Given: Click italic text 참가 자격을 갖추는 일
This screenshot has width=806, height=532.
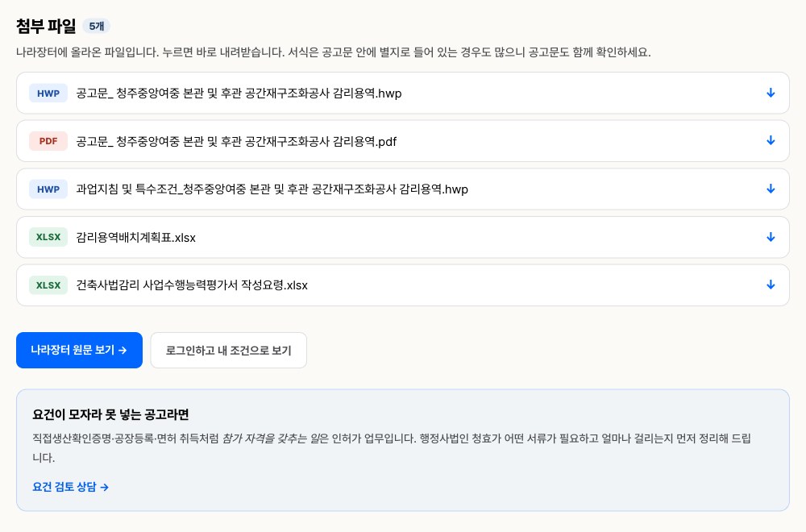Looking at the screenshot, I should pyautogui.click(x=270, y=438).
